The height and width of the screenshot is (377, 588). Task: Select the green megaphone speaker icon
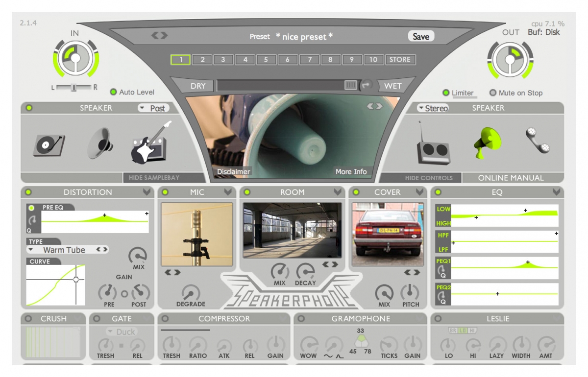pyautogui.click(x=487, y=142)
